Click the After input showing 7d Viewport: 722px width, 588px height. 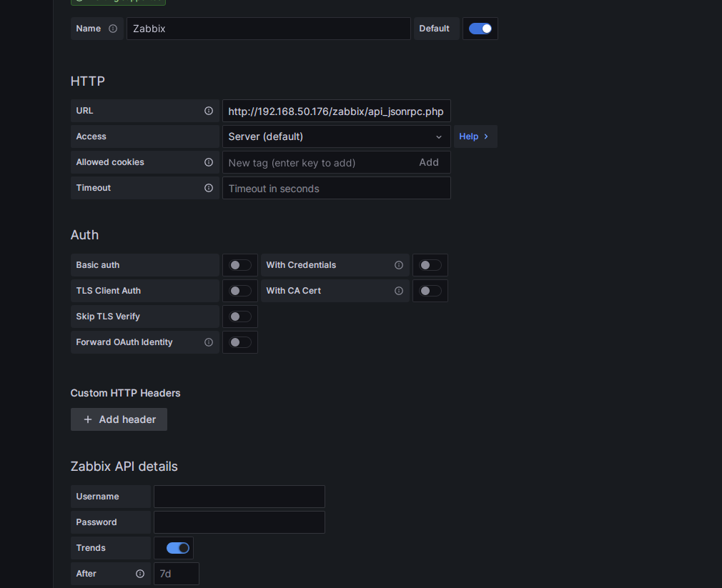(177, 574)
